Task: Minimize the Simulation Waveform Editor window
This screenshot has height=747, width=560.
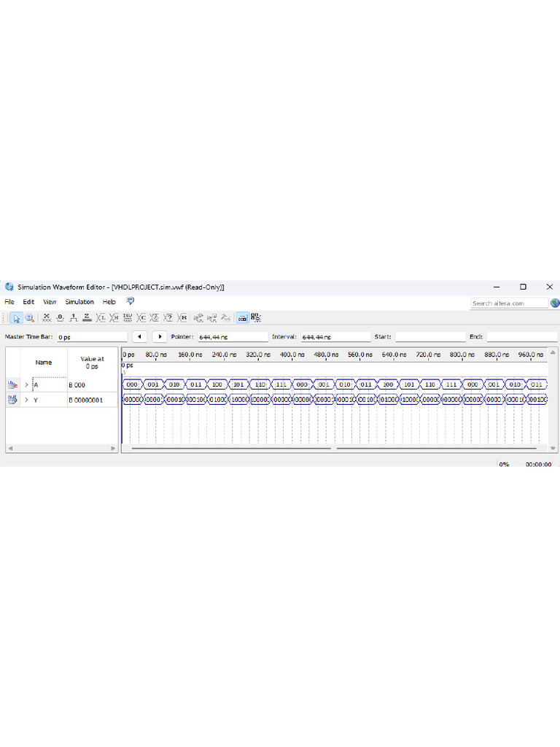Action: coord(497,287)
